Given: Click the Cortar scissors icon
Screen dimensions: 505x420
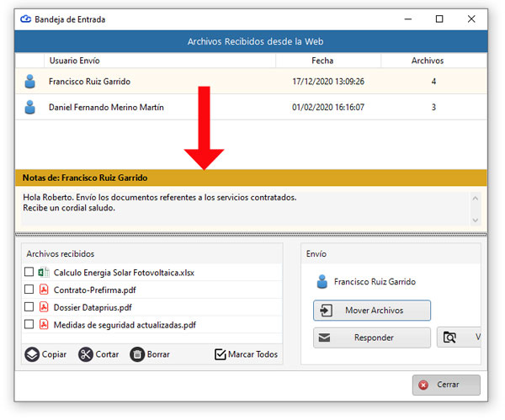Looking at the screenshot, I should pyautogui.click(x=86, y=354).
